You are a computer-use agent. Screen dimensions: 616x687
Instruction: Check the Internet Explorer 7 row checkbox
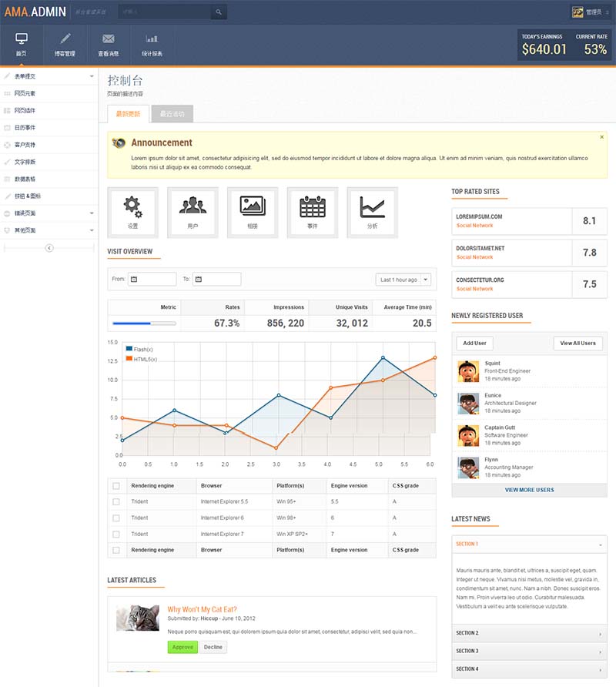coord(116,534)
